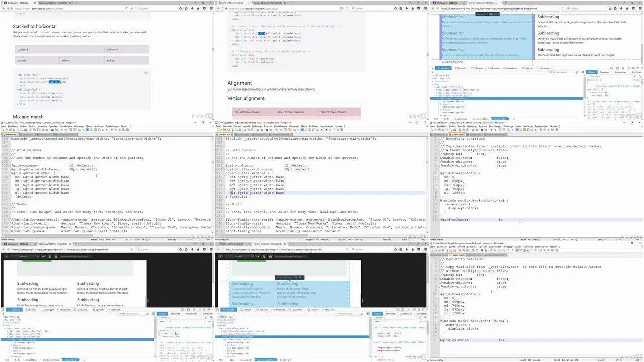Viewport: 644px width, 362px height.
Task: Click Notepad++ Open file icon in middle-left frame
Action: point(7,130)
